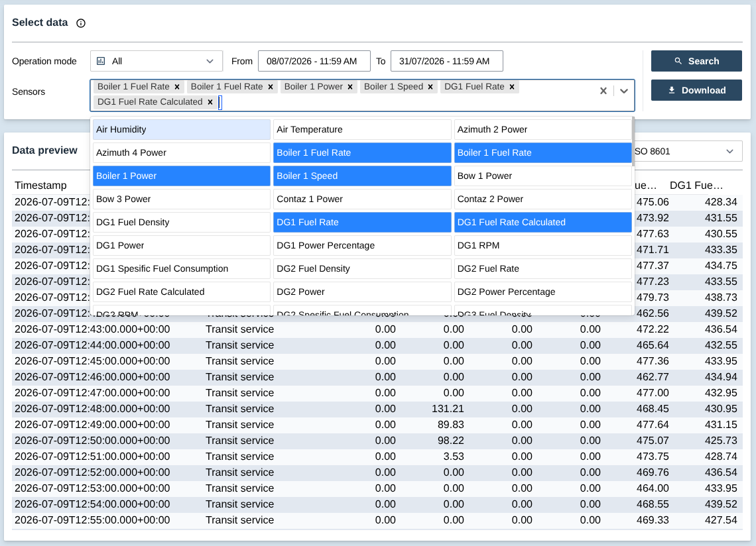Select DG2 Power Percentage option
This screenshot has width=756, height=546.
[543, 292]
